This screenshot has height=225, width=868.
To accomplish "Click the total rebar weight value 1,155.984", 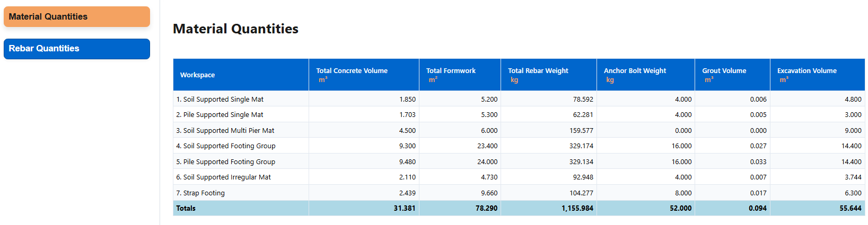I will [x=577, y=209].
